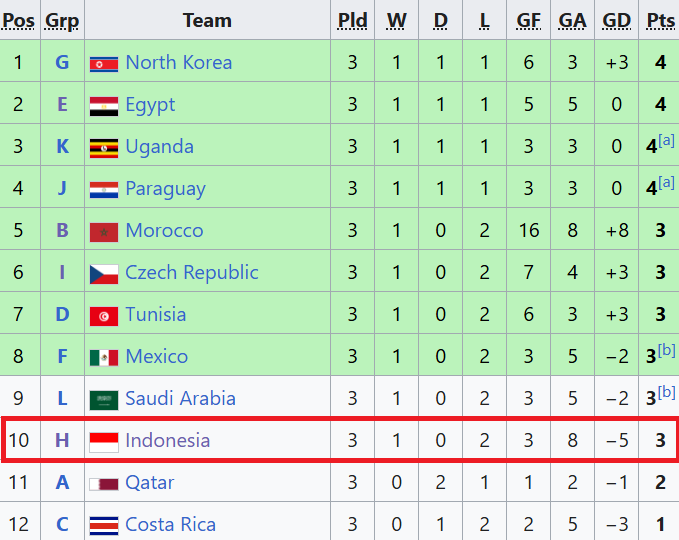Click the Egypt flag icon

104,105
